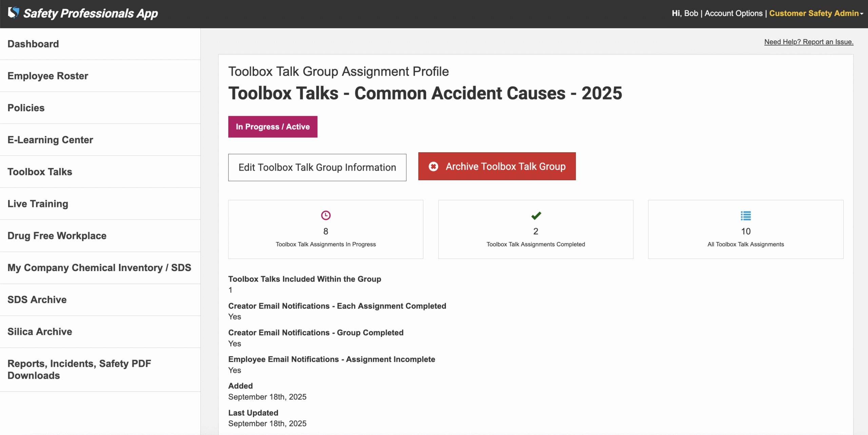The image size is (868, 435).
Task: Click the green checkmark completed icon
Action: [x=536, y=215]
